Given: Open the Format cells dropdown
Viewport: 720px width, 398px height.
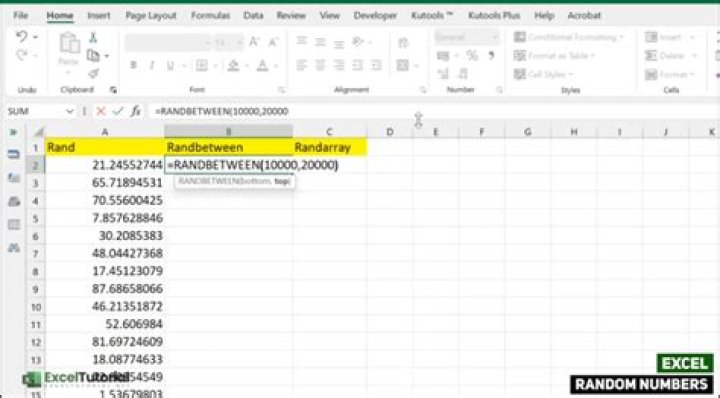Looking at the screenshot, I should coord(670,74).
